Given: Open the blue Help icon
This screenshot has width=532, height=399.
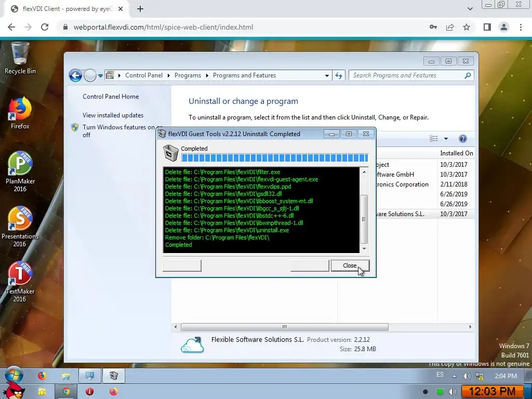Looking at the screenshot, I should pyautogui.click(x=463, y=138).
